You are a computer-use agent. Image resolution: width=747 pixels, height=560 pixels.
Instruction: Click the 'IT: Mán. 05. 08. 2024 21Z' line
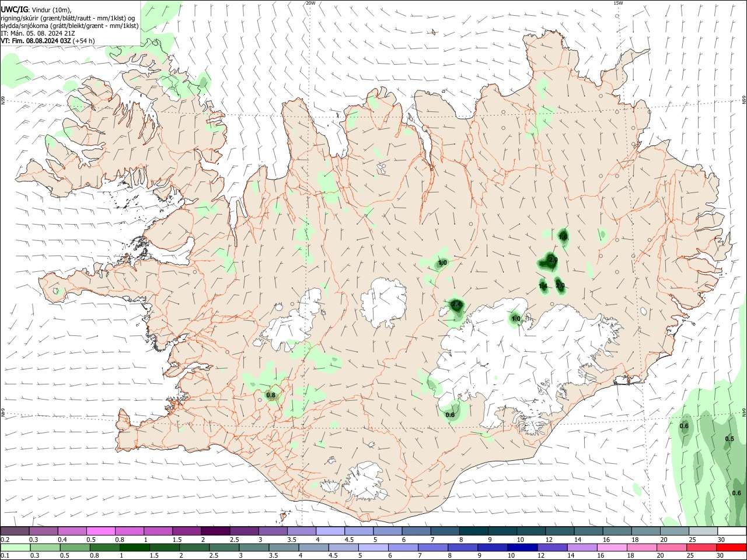click(x=38, y=33)
